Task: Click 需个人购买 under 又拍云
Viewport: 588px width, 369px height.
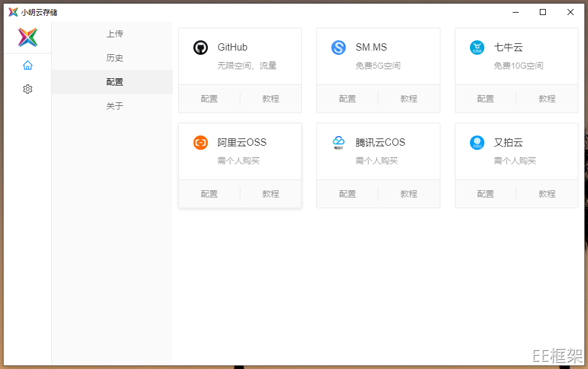Action: (515, 161)
